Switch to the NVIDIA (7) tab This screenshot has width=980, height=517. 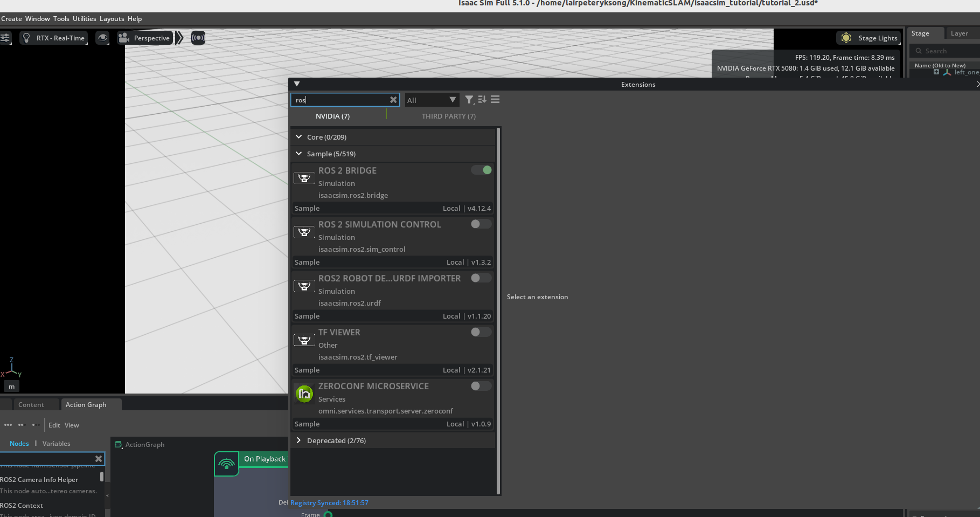333,116
